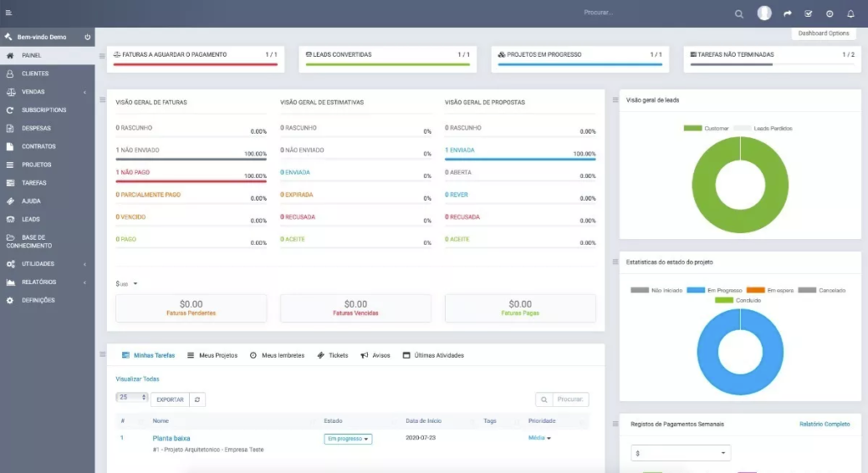Click the logout power icon beside Bem-vindo Demo
This screenshot has height=473, width=868.
pyautogui.click(x=87, y=37)
